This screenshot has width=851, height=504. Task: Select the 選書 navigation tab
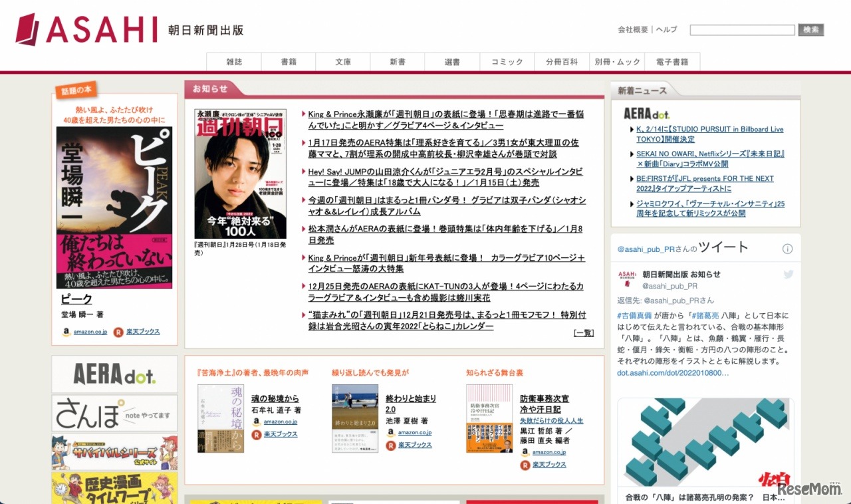pos(452,62)
